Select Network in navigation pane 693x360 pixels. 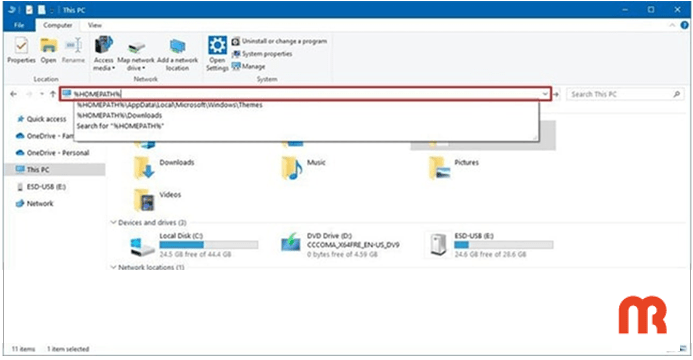(34, 204)
